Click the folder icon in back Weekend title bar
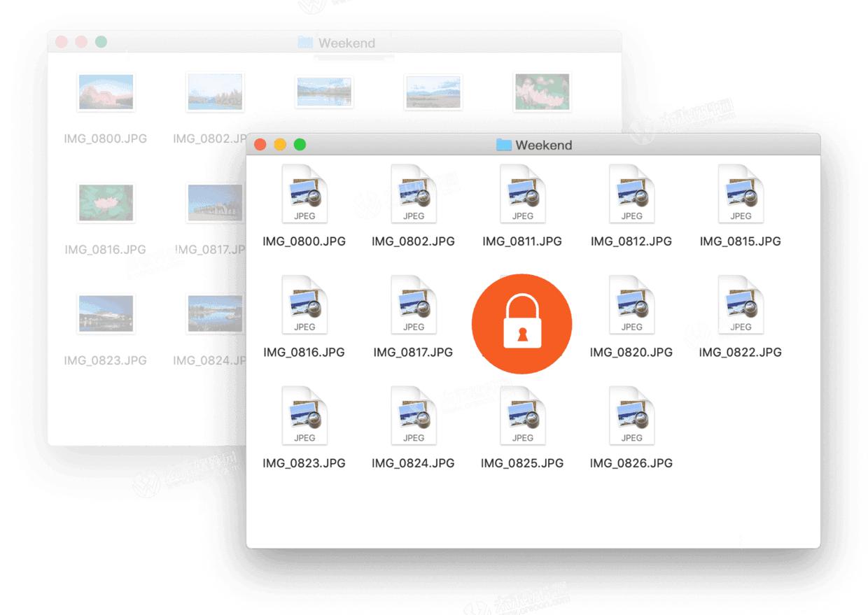This screenshot has height=615, width=868. (305, 43)
